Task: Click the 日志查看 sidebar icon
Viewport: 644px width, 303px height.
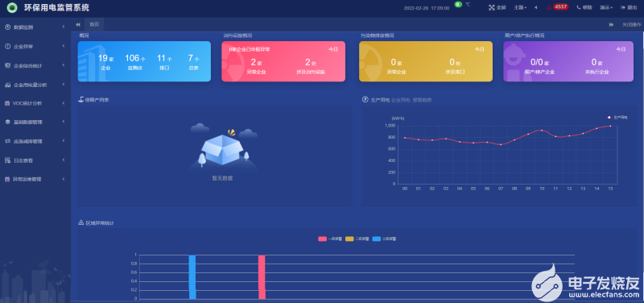Action: pos(7,160)
